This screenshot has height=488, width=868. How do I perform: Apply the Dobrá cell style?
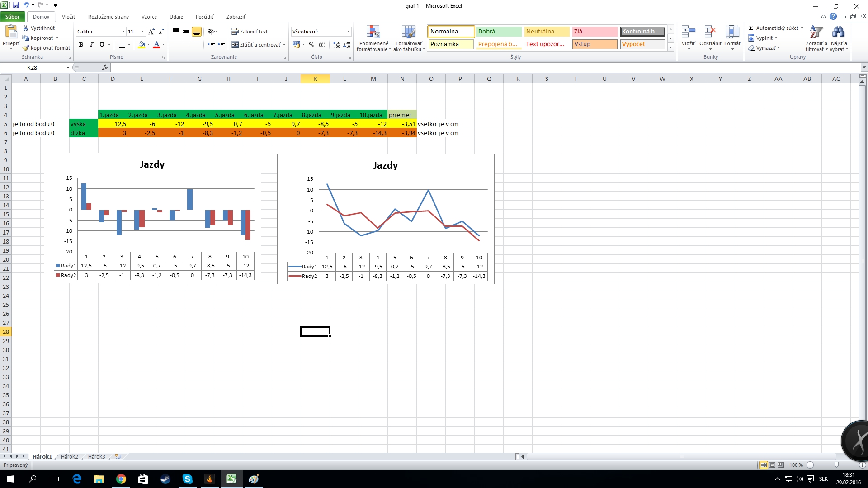[x=499, y=31]
